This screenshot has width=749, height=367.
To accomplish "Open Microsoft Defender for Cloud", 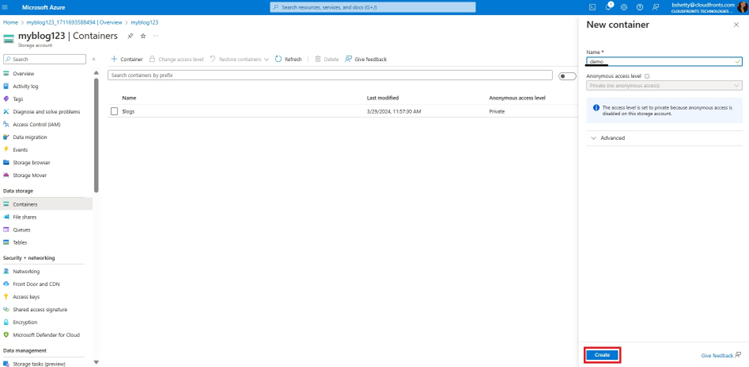I will 46,335.
